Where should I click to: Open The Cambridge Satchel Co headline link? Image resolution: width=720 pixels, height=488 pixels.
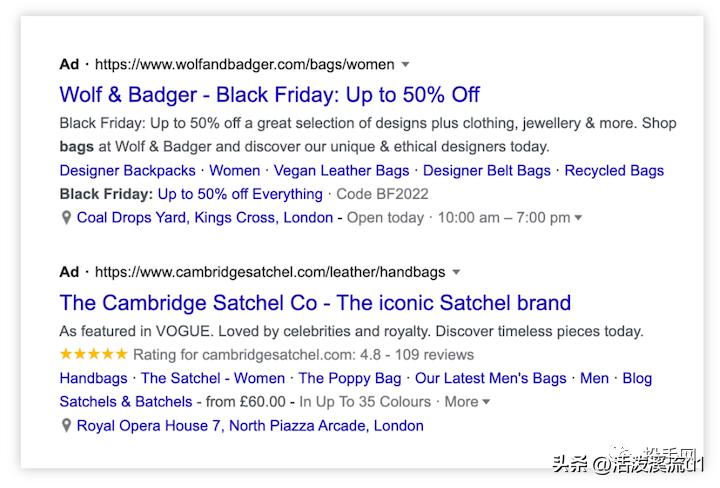315,303
